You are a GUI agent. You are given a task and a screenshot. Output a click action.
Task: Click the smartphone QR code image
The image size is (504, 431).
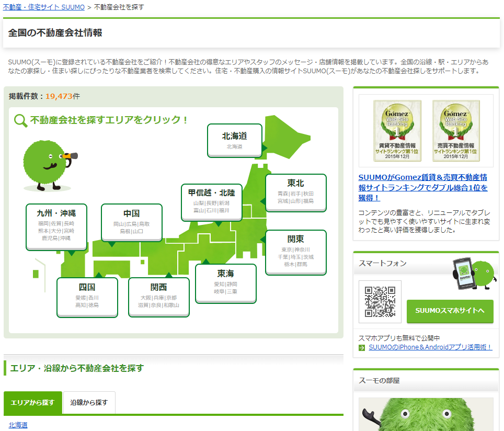[x=380, y=301]
